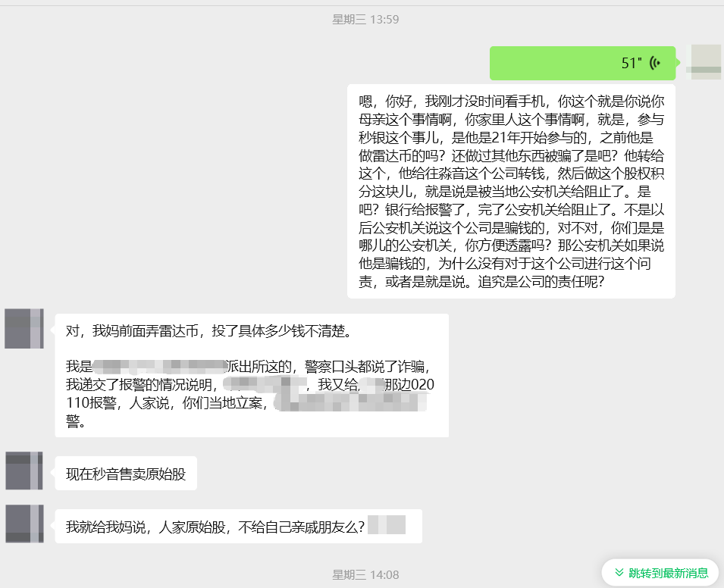Screen dimensions: 724x588
Task: Click the avatar next to the last message
Action: coord(24,525)
